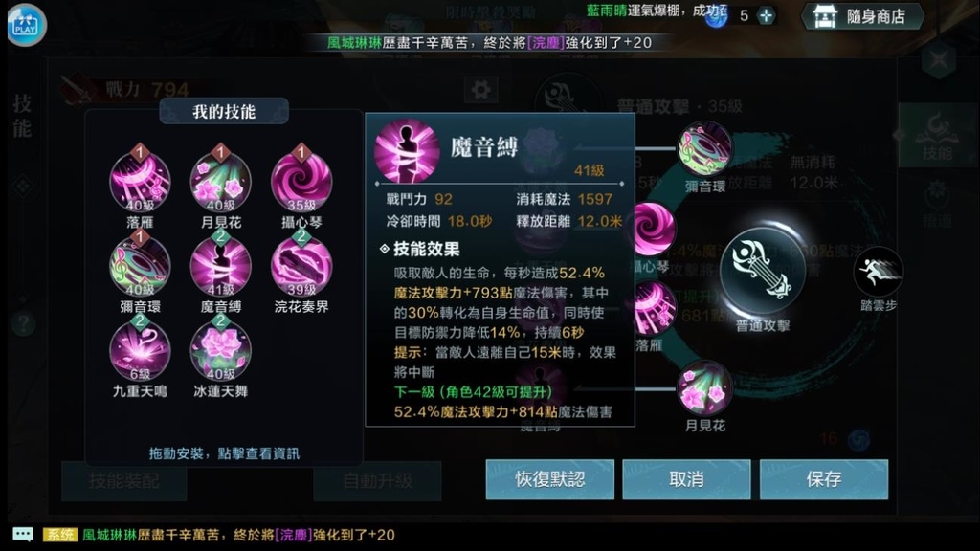The height and width of the screenshot is (551, 980).
Task: Switch to the 技能 tab on right
Action: pyautogui.click(x=937, y=135)
